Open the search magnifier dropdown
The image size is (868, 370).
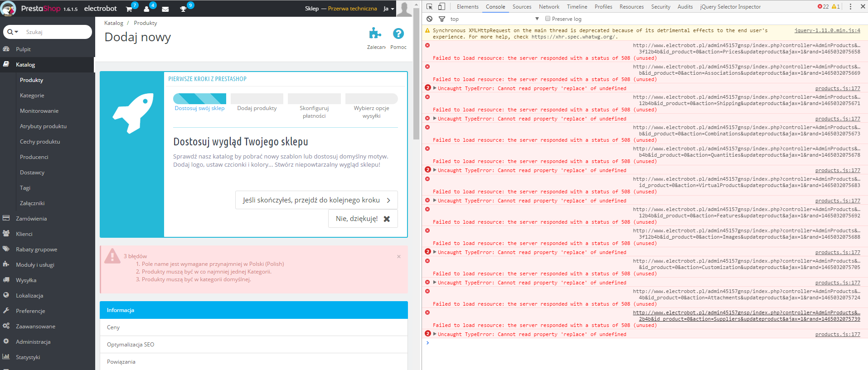point(13,32)
